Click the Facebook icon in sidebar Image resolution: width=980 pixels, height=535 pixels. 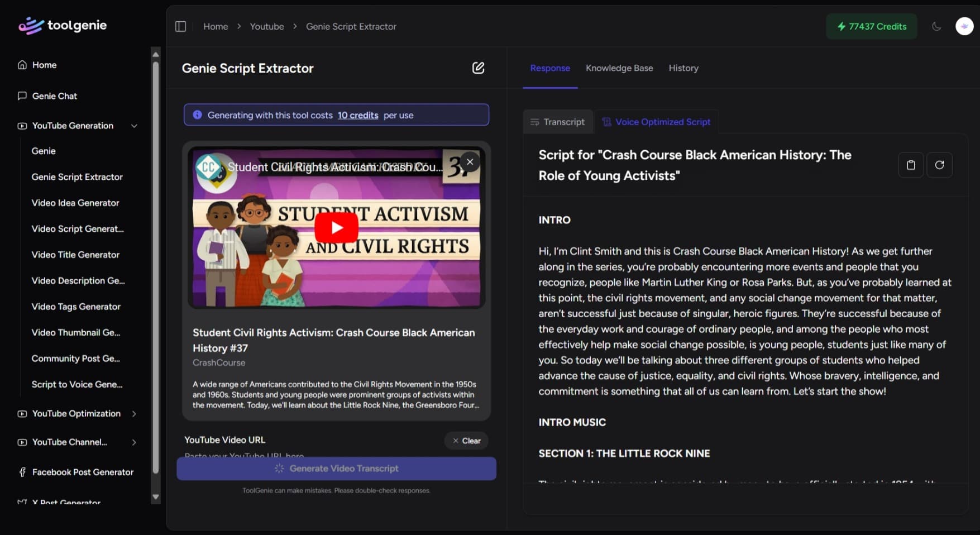click(22, 472)
